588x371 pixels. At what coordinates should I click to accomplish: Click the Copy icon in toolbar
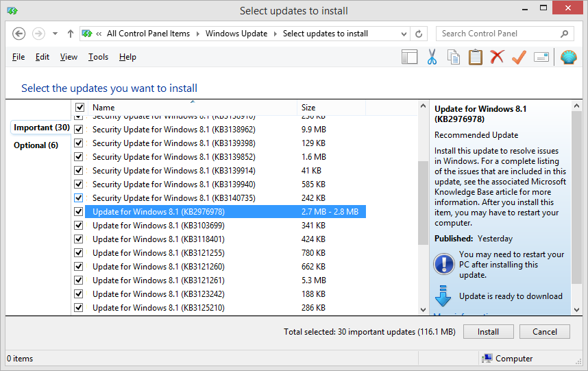[x=454, y=57]
